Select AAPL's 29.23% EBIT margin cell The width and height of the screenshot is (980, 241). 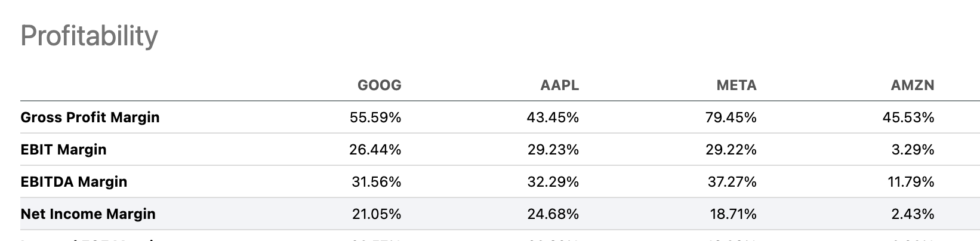pos(553,150)
